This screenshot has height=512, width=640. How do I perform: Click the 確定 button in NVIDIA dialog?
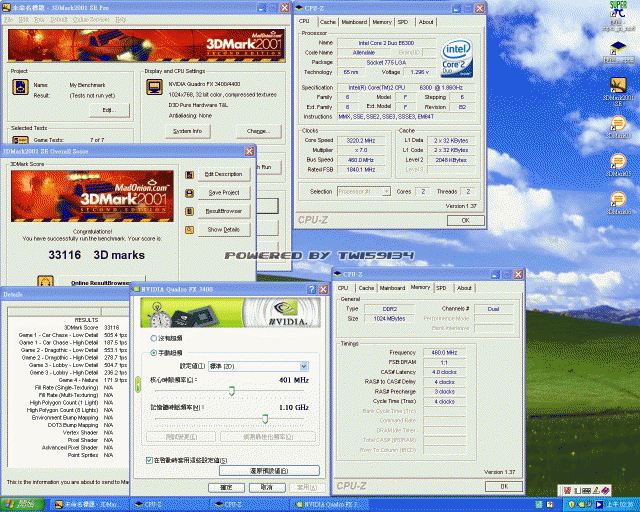(x=226, y=488)
